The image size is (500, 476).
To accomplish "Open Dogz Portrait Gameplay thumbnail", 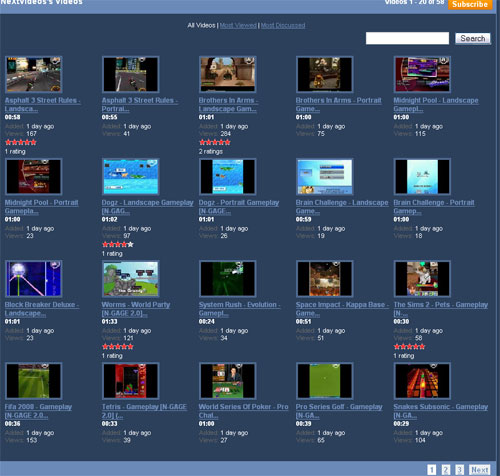I will click(x=228, y=177).
